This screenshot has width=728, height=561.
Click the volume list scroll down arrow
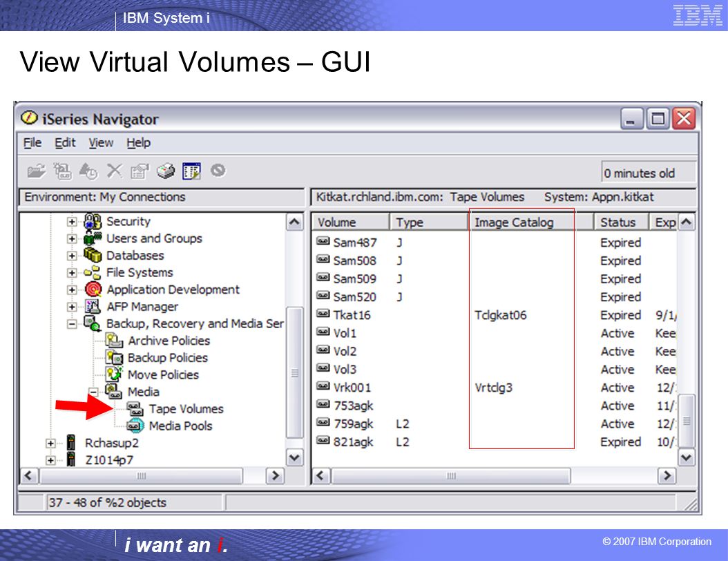point(687,458)
